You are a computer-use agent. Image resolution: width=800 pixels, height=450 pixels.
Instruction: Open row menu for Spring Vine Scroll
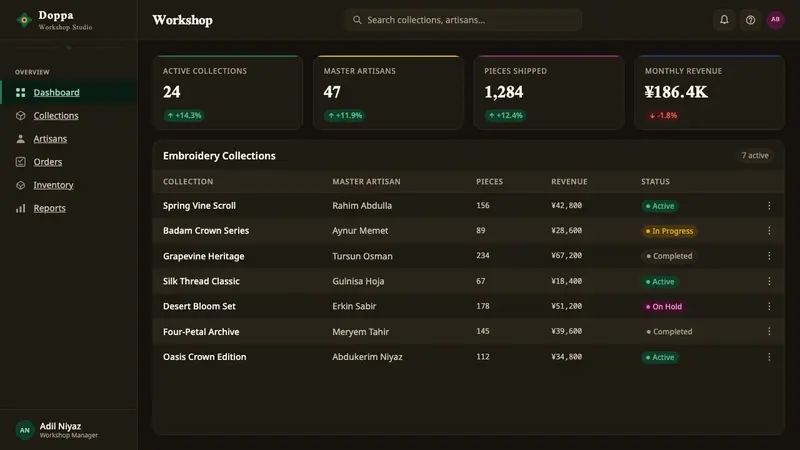point(769,206)
